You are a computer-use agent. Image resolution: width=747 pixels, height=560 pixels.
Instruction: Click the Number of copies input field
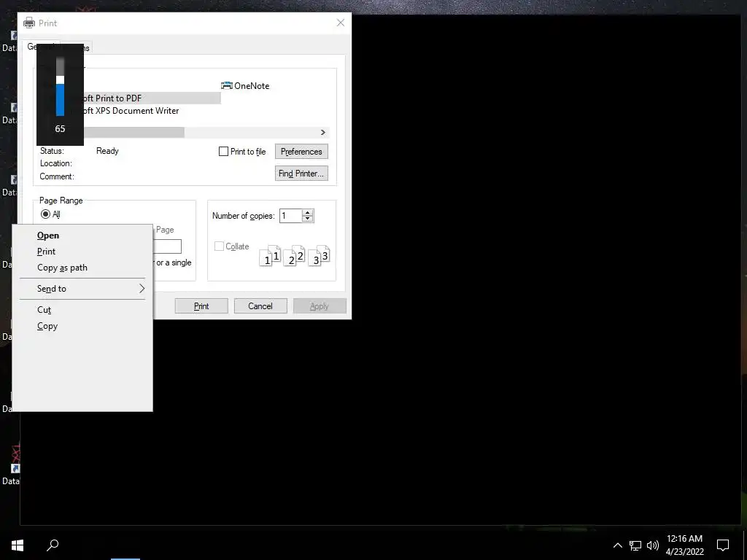pos(290,216)
